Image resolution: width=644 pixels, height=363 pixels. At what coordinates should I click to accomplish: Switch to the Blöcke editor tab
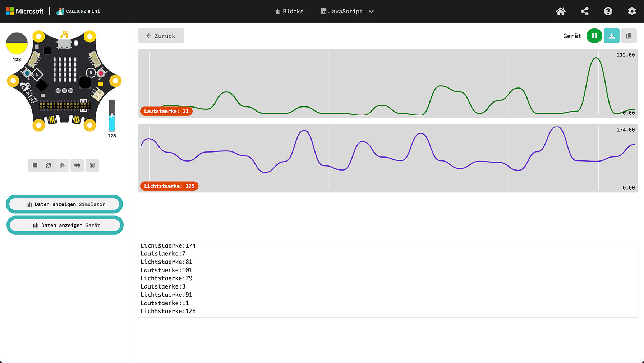289,12
